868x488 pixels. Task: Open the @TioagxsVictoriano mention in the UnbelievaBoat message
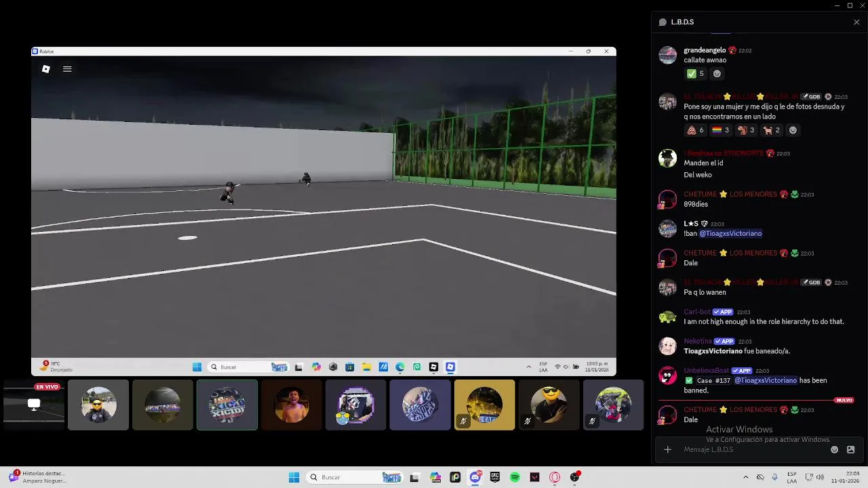point(766,380)
